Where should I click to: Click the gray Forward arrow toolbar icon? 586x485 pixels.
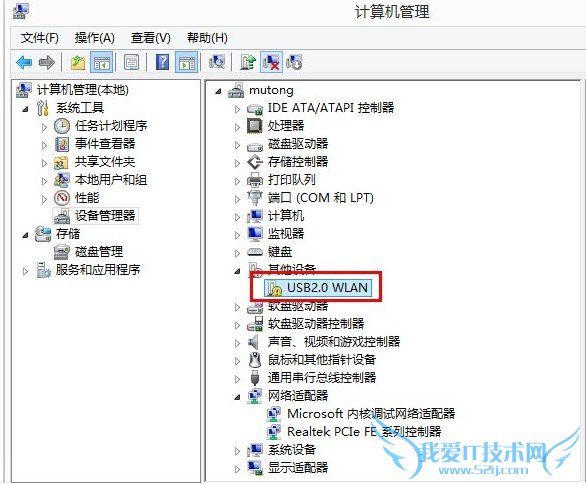coord(47,62)
